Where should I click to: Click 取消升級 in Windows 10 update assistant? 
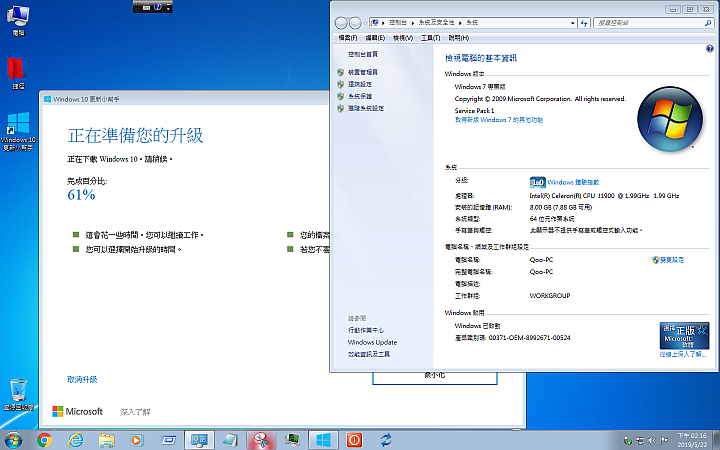(x=82, y=379)
